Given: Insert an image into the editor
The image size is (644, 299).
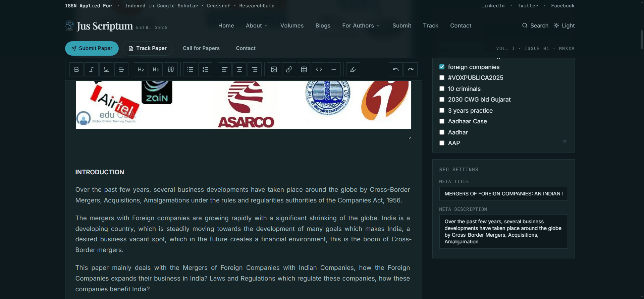Looking at the screenshot, I should click(x=274, y=69).
